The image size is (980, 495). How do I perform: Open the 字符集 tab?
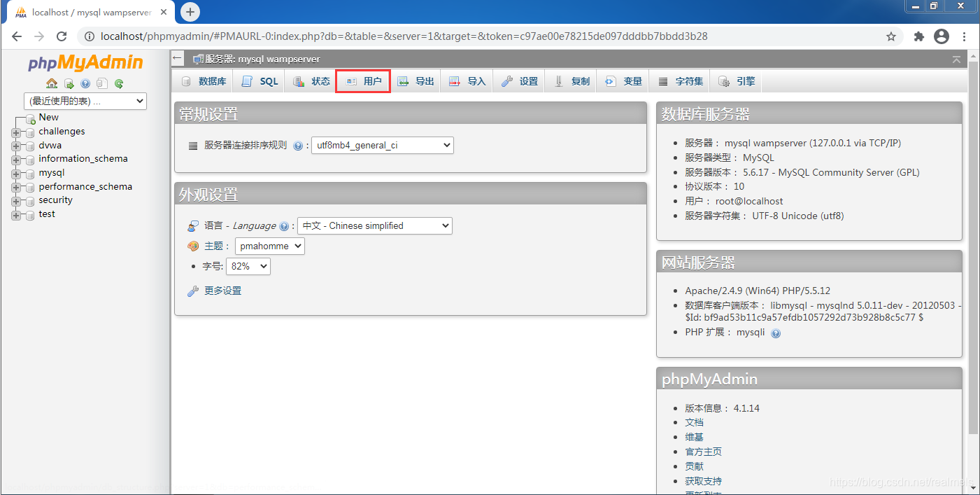tap(680, 81)
